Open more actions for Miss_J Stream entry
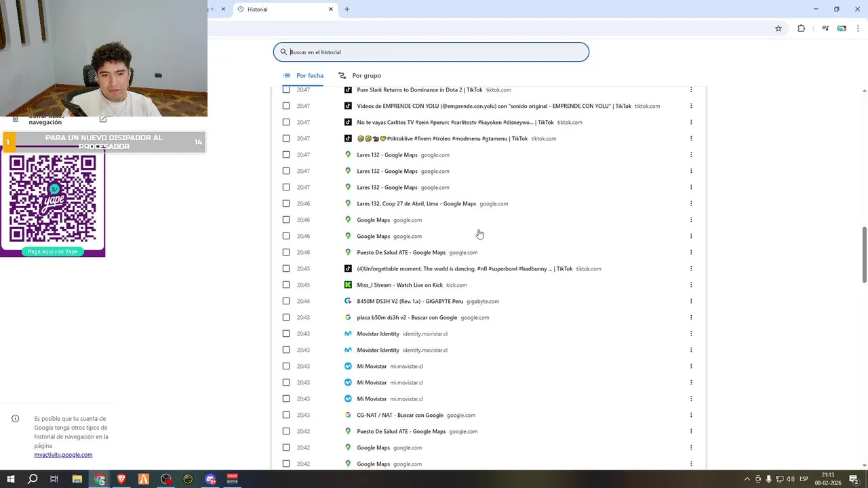This screenshot has height=488, width=868. click(x=691, y=285)
